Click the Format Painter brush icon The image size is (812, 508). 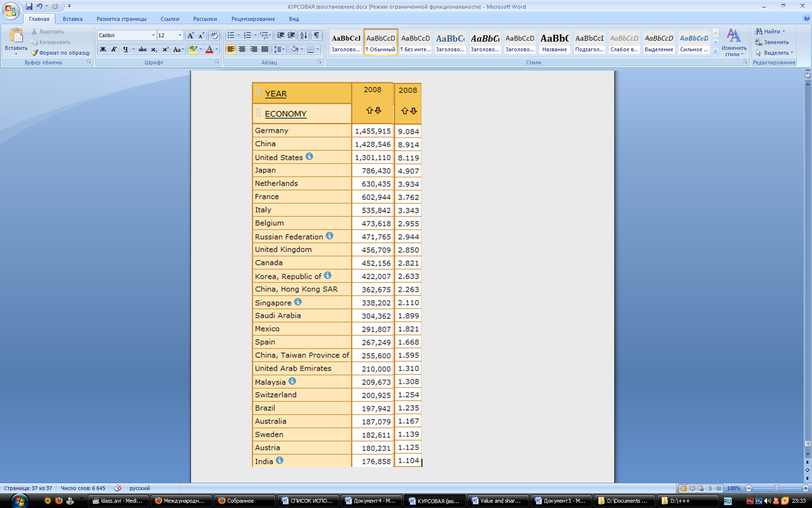click(35, 53)
